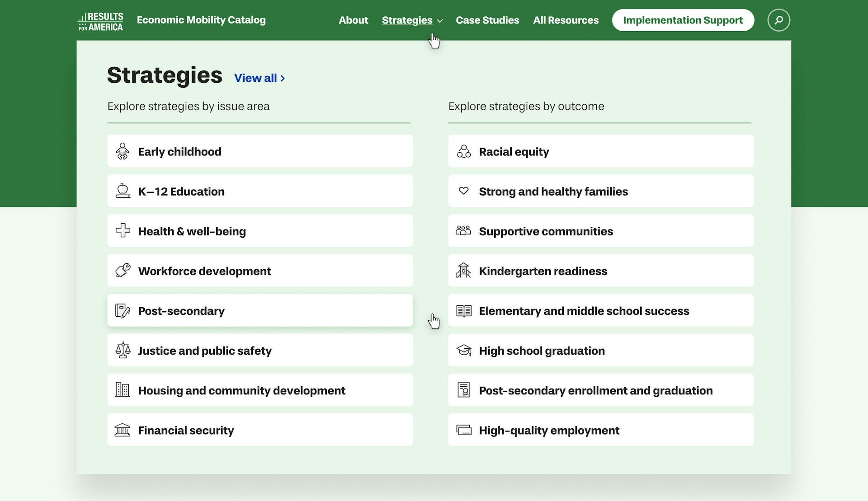The width and height of the screenshot is (868, 501).
Task: Click the scales icon for Justice
Action: click(x=123, y=350)
